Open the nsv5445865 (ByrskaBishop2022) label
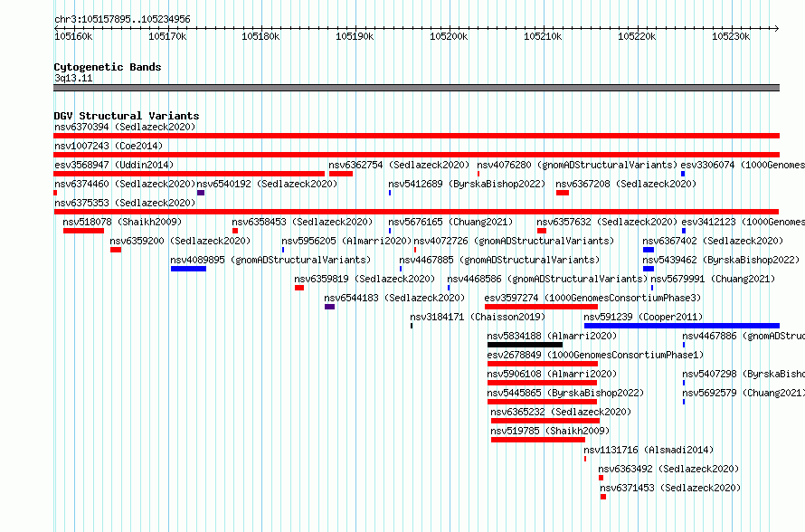Viewport: 805px width, 532px height. pyautogui.click(x=565, y=393)
